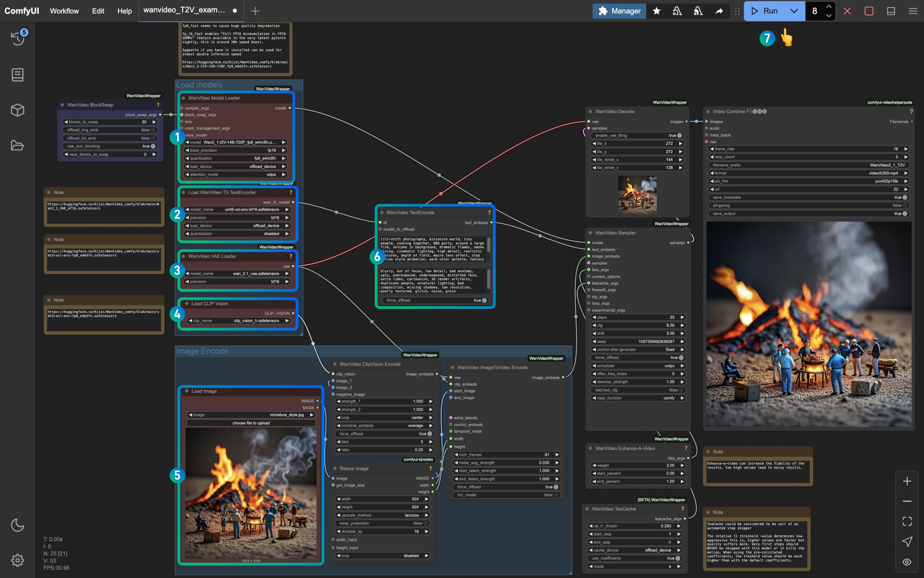This screenshot has height=578, width=924.
Task: Click the ComfyUI logo
Action: coord(21,11)
